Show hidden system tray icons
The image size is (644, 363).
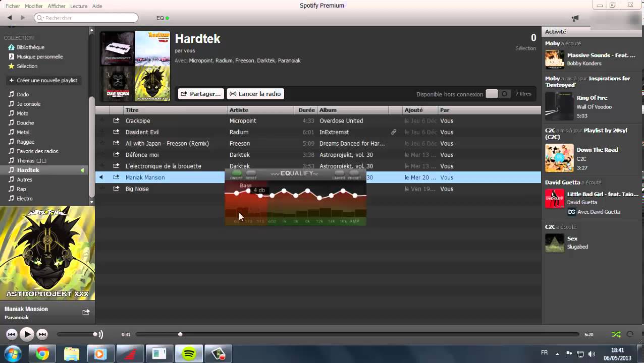coord(558,354)
